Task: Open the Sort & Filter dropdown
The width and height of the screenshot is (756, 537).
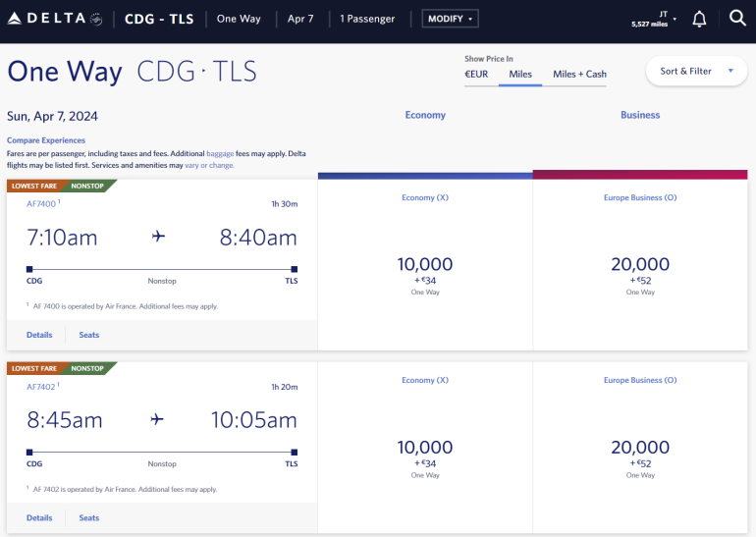Action: click(x=696, y=71)
